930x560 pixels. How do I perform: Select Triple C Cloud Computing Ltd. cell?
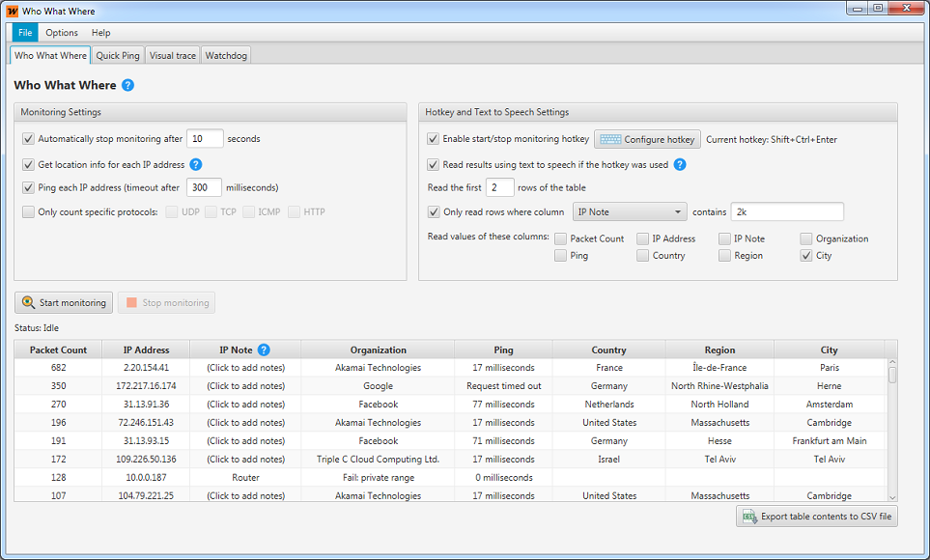378,460
